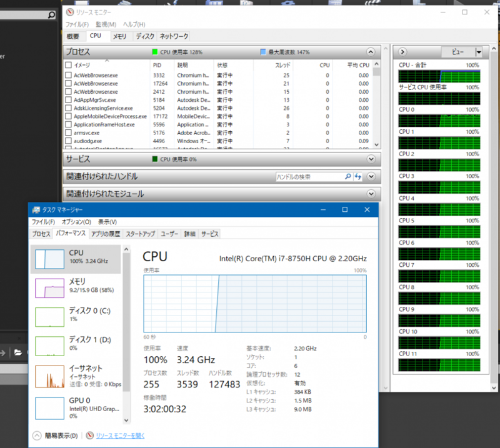Collapse the プロセス section
The height and width of the screenshot is (448, 500).
click(371, 52)
